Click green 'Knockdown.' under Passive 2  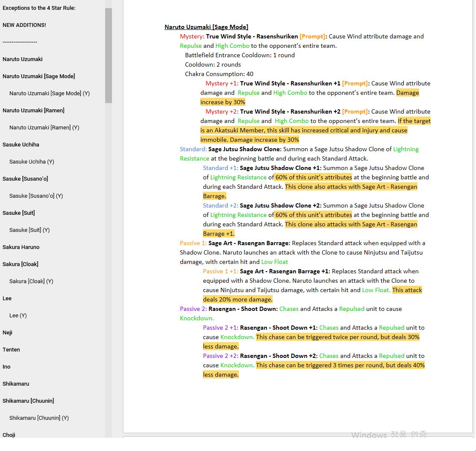(x=197, y=318)
